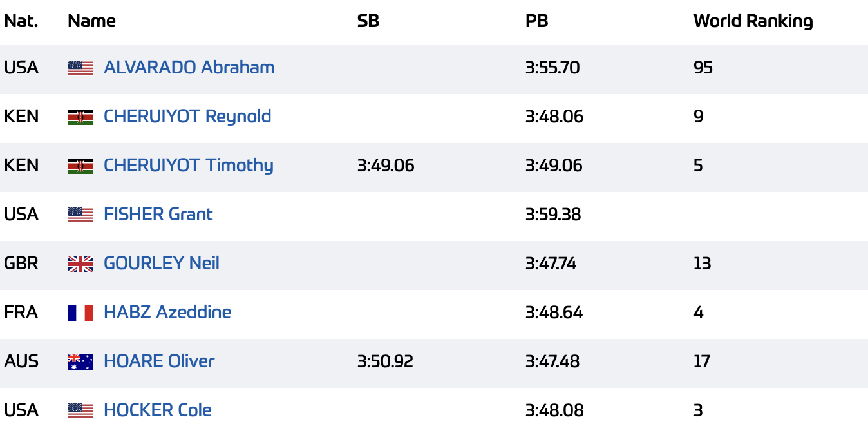
Task: Click the World Ranking column header
Action: [753, 21]
